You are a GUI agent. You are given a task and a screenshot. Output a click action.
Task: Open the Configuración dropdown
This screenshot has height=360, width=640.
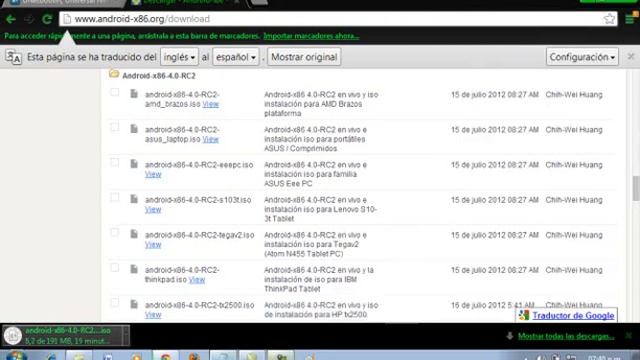[x=582, y=57]
